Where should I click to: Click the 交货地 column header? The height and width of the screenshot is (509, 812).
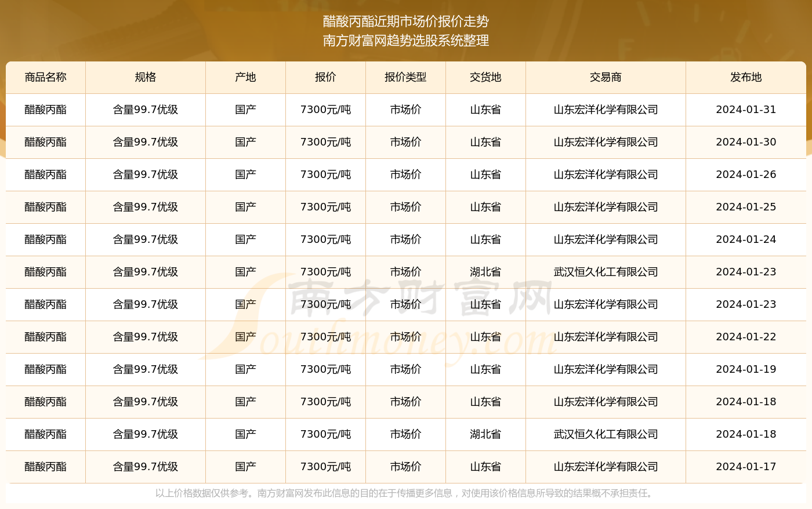(x=486, y=77)
